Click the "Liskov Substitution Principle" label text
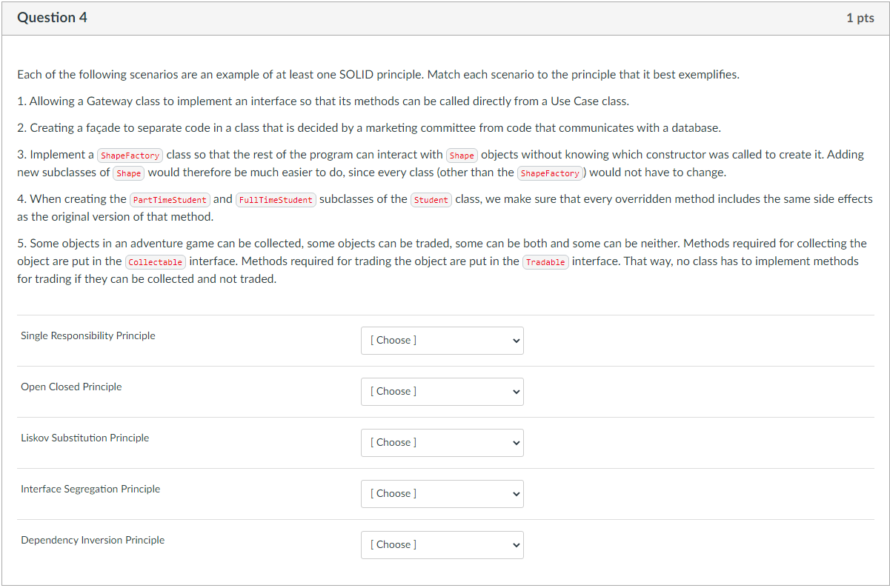The image size is (890, 588). (x=85, y=438)
